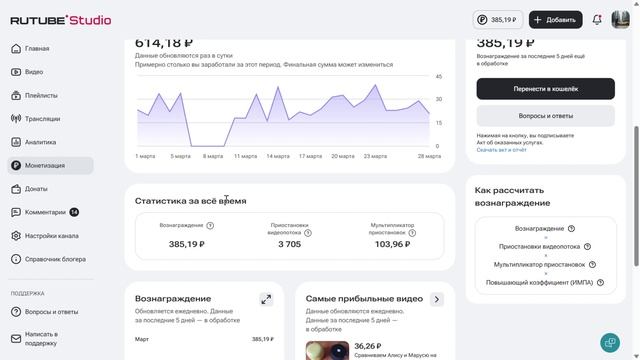Expand the Вознаграждение card with arrows icon
The width and height of the screenshot is (640, 360).
(266, 299)
